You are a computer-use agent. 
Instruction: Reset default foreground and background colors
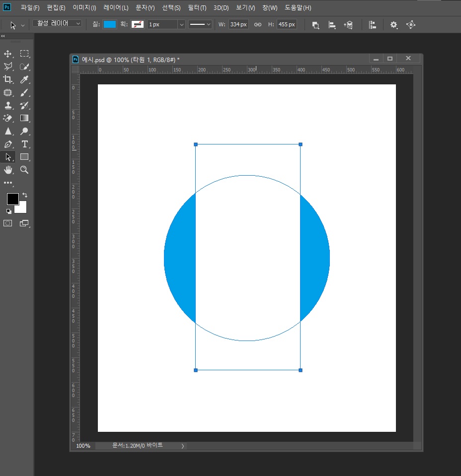(x=9, y=211)
